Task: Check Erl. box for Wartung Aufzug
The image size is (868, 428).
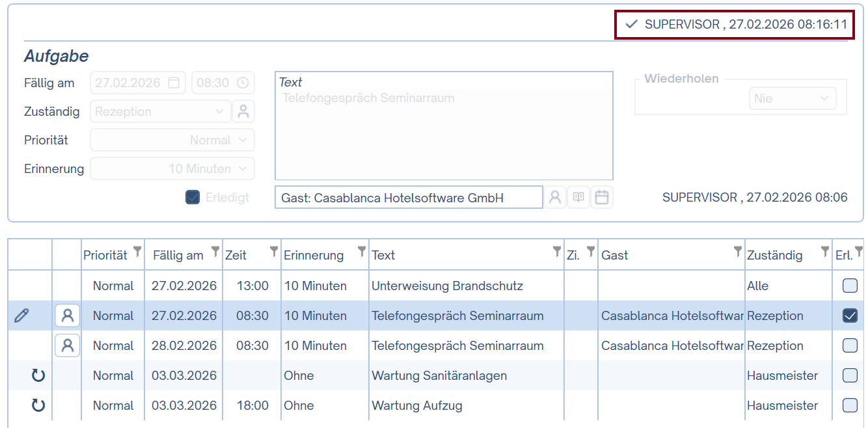Action: [849, 405]
